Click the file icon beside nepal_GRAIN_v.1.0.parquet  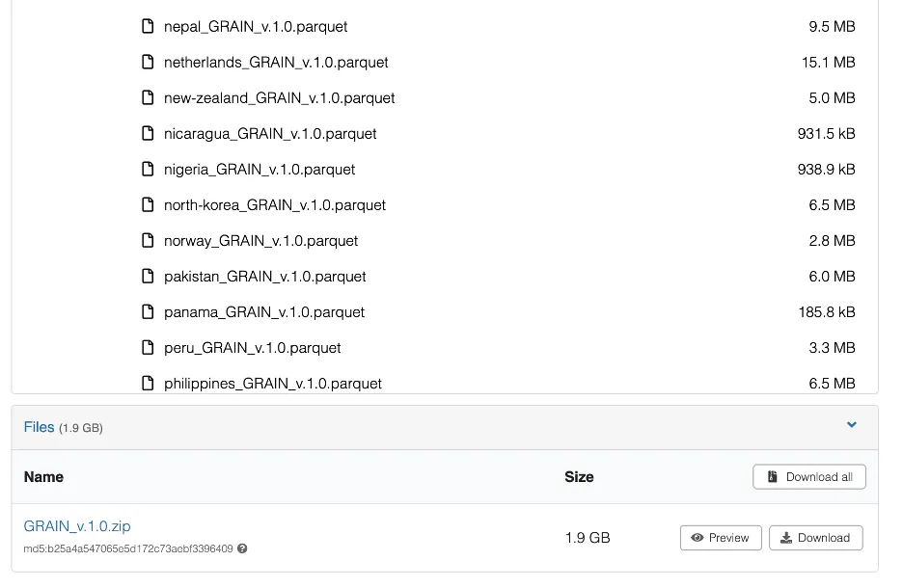(x=148, y=26)
